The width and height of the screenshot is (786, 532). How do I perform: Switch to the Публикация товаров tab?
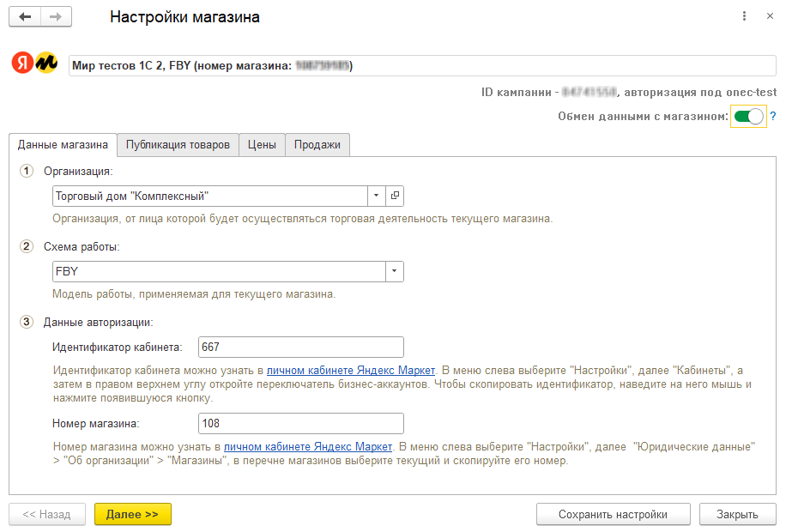tap(178, 145)
